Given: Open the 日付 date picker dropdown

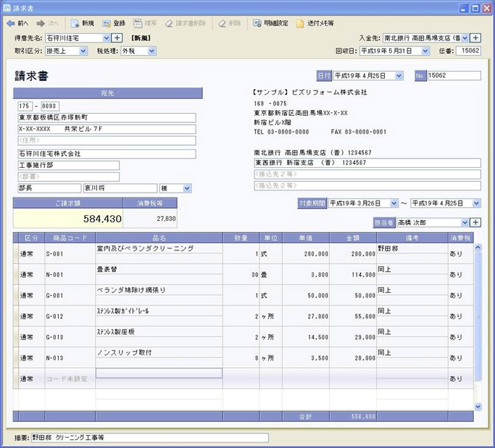Looking at the screenshot, I should click(398, 75).
